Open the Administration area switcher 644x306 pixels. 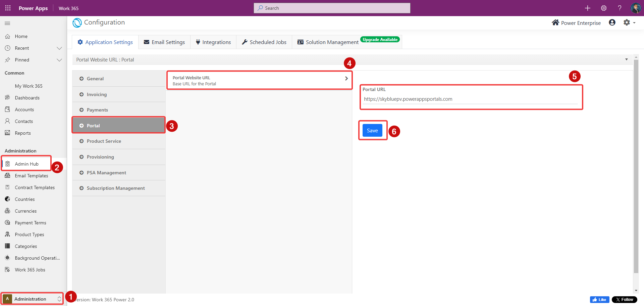[x=32, y=299]
